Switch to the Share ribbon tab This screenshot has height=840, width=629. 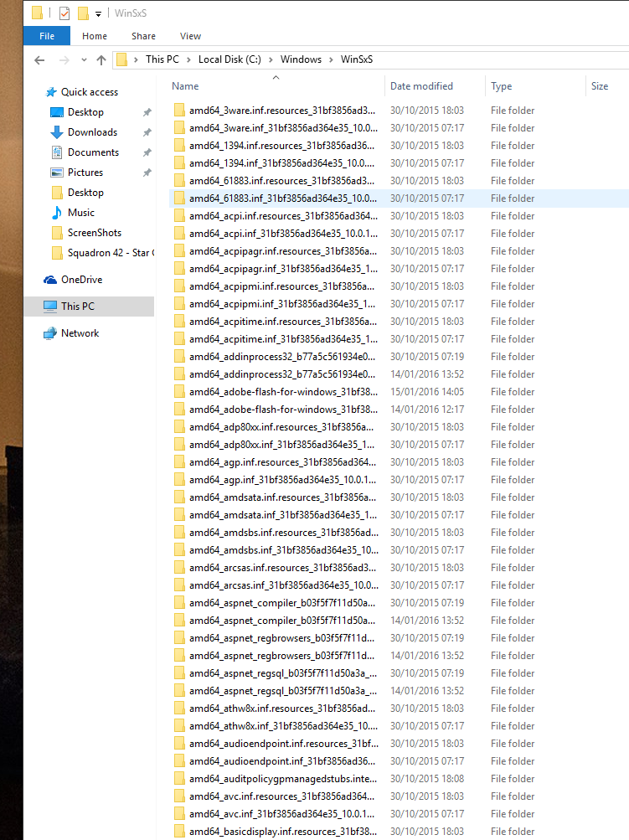(x=143, y=36)
